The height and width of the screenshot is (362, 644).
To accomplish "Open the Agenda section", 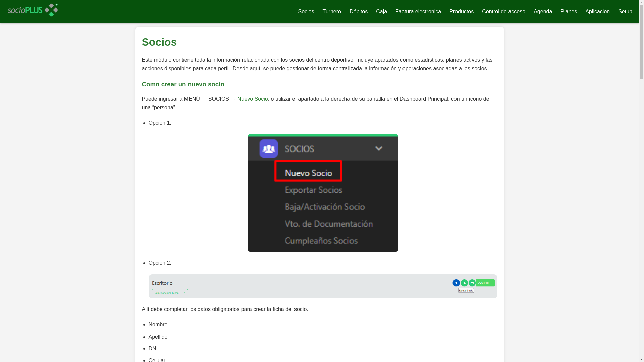I will point(543,12).
